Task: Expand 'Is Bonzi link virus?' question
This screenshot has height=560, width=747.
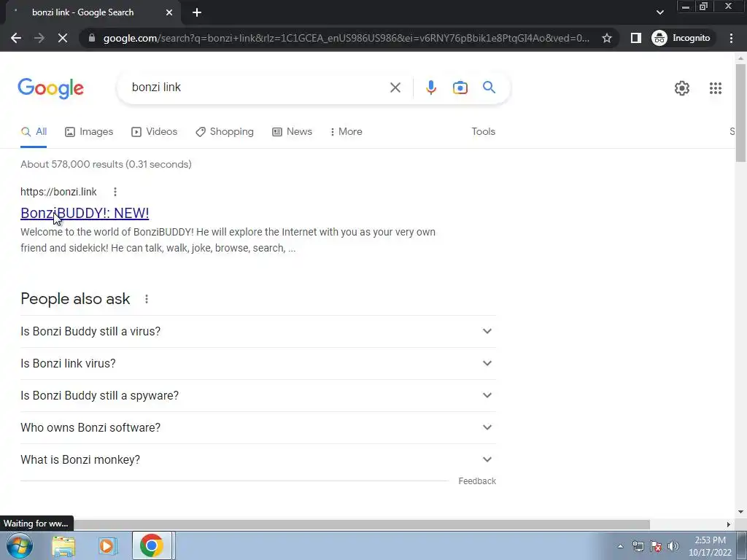Action: (258, 363)
